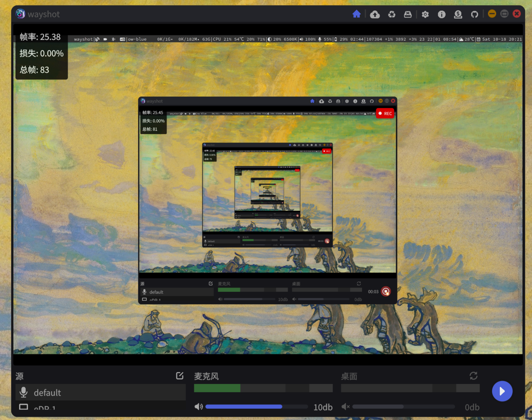Image resolution: width=532 pixels, height=420 pixels.
Task: Click the wayshot logo in title bar
Action: 20,14
